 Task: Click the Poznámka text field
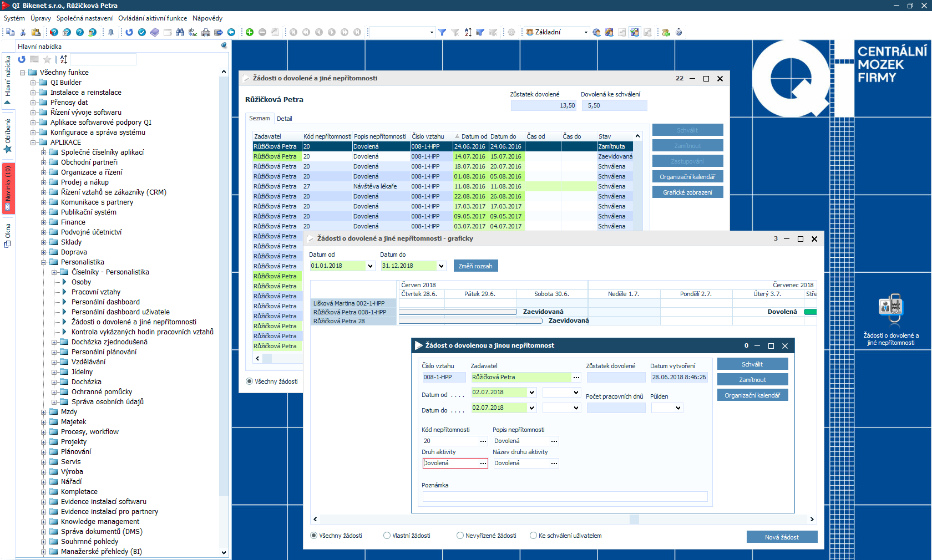(565, 497)
